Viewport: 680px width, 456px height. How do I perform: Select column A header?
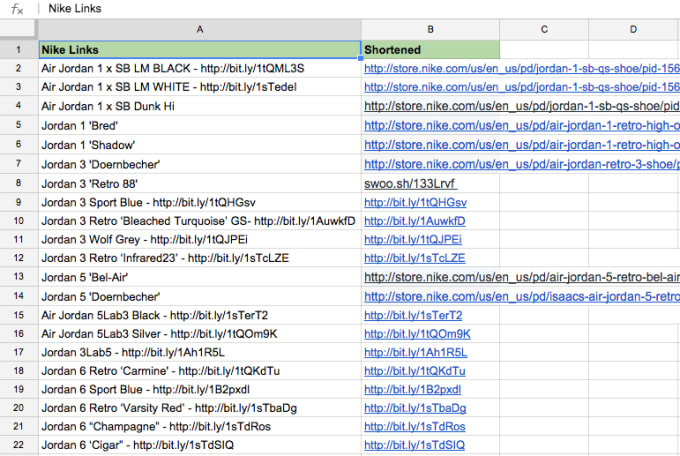point(199,30)
